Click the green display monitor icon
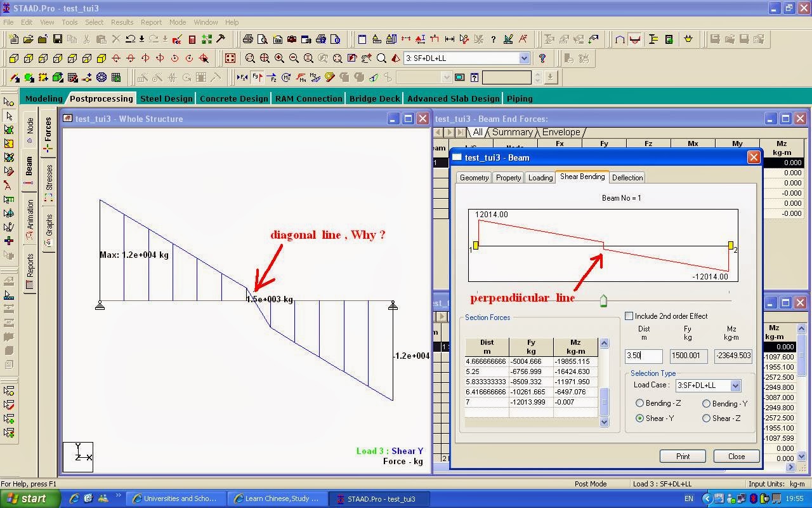 tap(459, 77)
